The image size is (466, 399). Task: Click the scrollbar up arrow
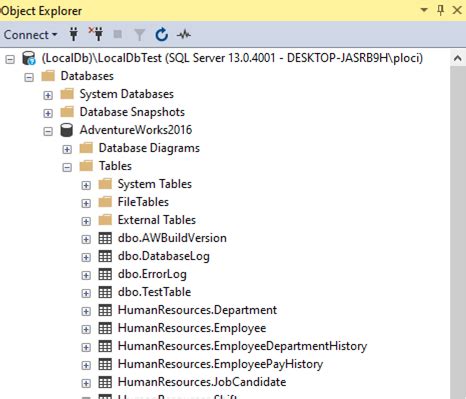[458, 59]
